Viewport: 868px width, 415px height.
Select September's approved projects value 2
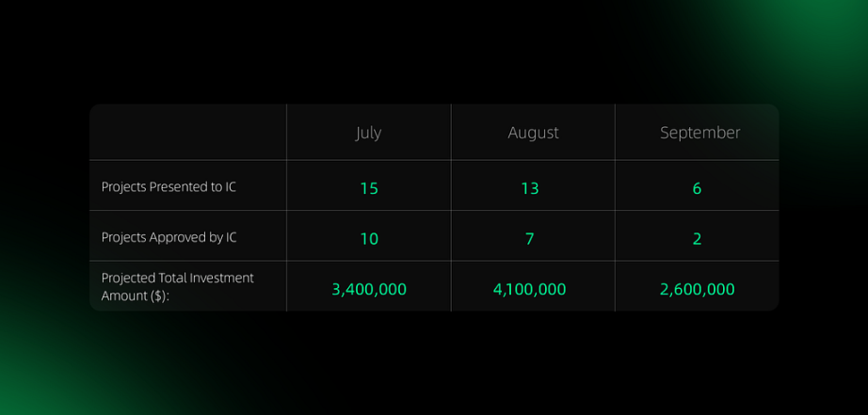coord(697,239)
